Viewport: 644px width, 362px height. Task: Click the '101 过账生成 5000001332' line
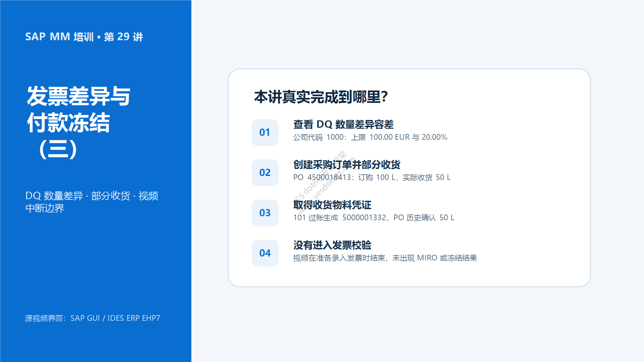[x=374, y=218]
